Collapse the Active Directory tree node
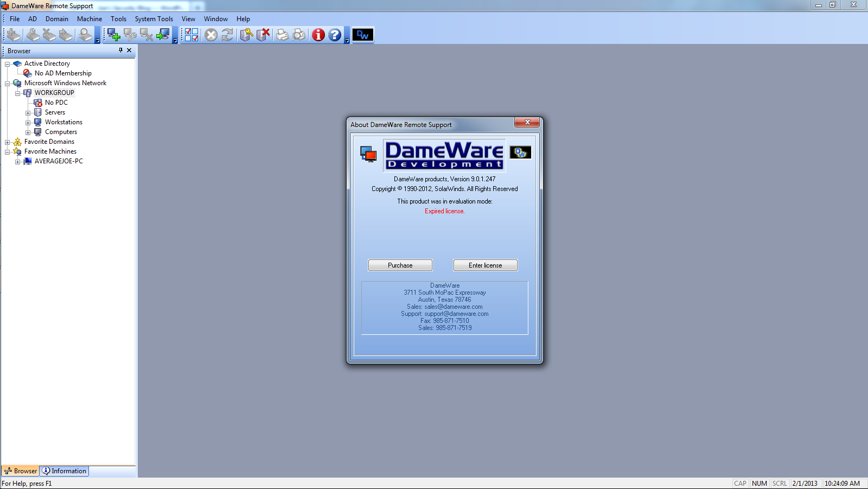This screenshot has height=489, width=868. 8,64
